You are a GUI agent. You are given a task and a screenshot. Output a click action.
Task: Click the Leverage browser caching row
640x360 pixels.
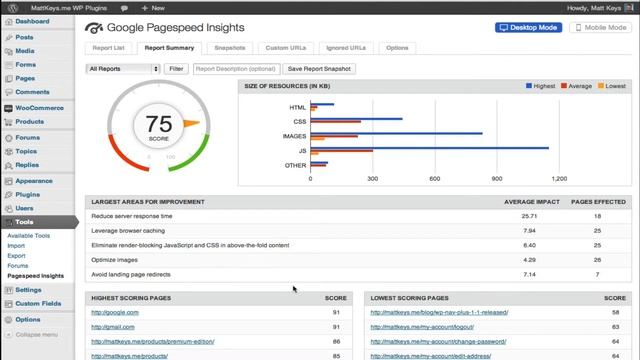tap(358, 231)
